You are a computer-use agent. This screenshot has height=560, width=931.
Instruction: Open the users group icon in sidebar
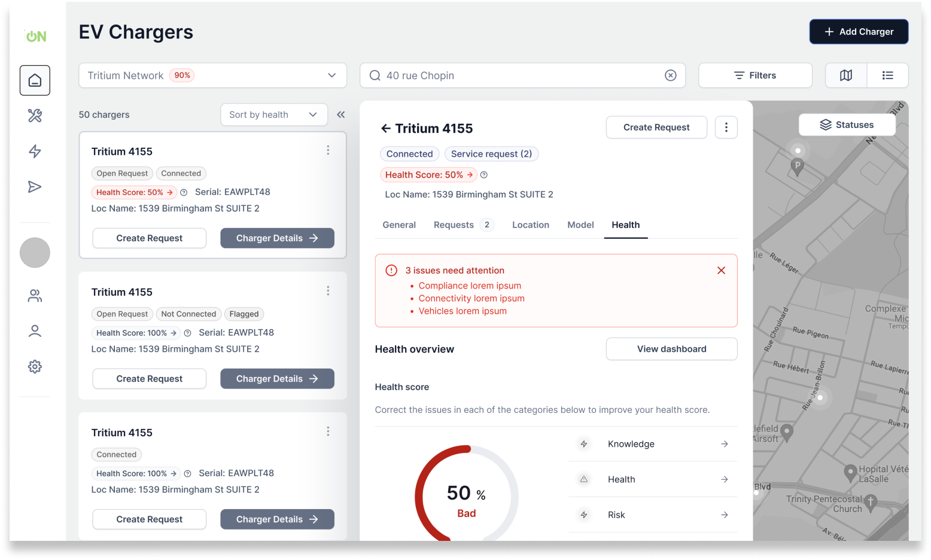pos(35,296)
